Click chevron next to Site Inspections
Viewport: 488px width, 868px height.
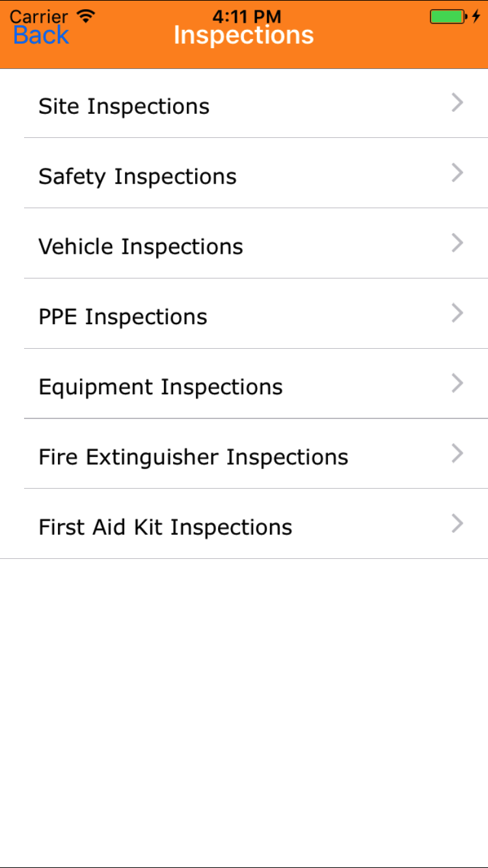[x=457, y=103]
